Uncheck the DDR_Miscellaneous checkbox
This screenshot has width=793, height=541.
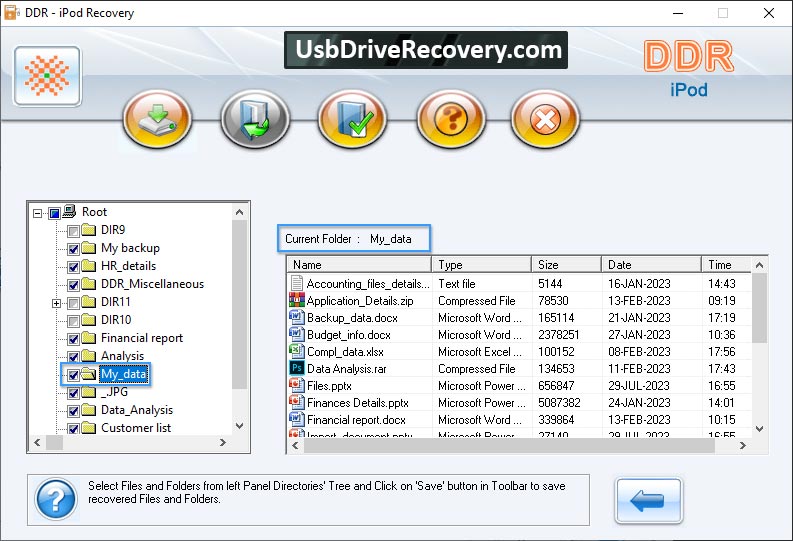pos(73,285)
